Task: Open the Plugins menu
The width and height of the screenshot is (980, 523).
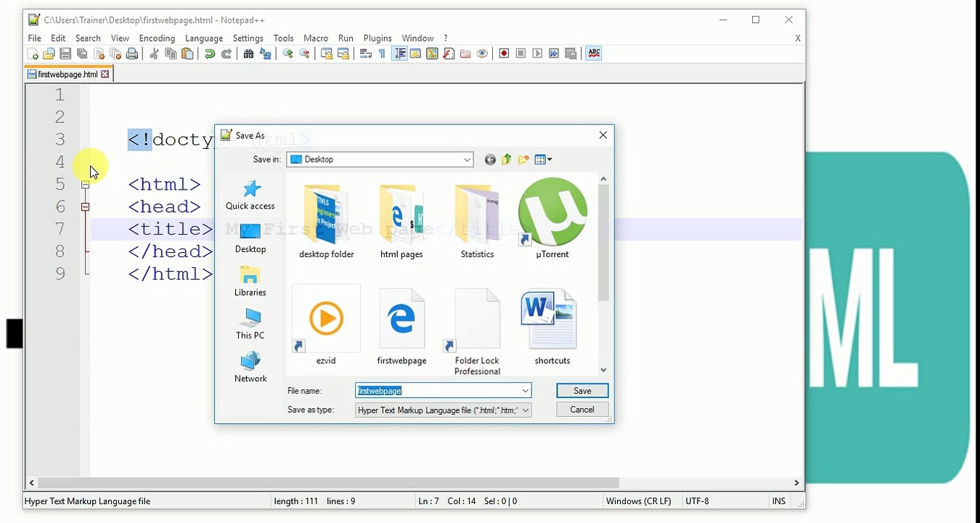Action: pos(377,38)
